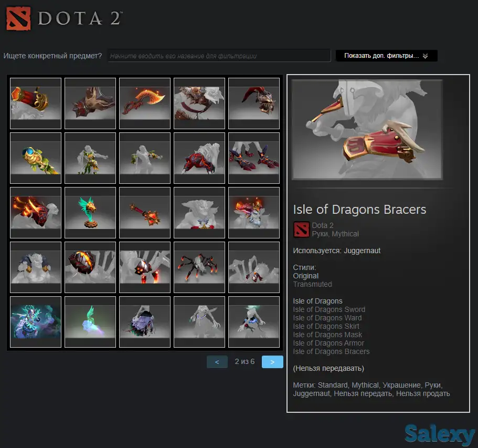Select the teal winged ward item

point(90,212)
